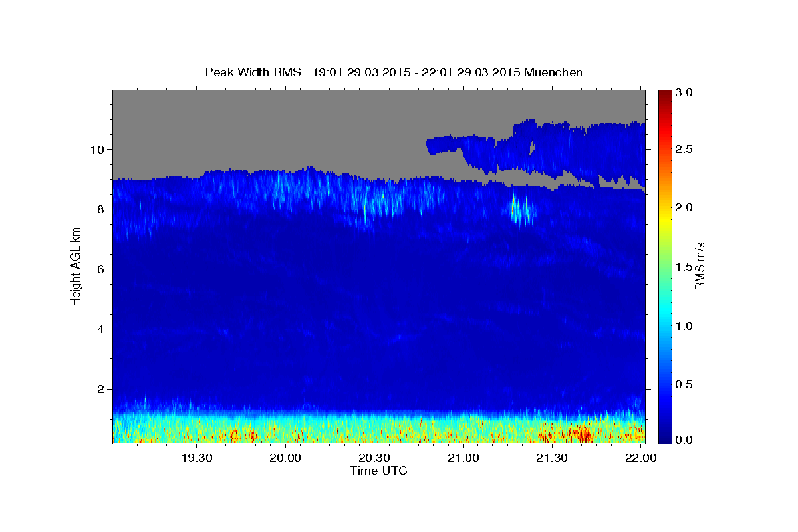This screenshot has width=798, height=532.
Task: Click the colorbar value 0.5
Action: (x=685, y=384)
